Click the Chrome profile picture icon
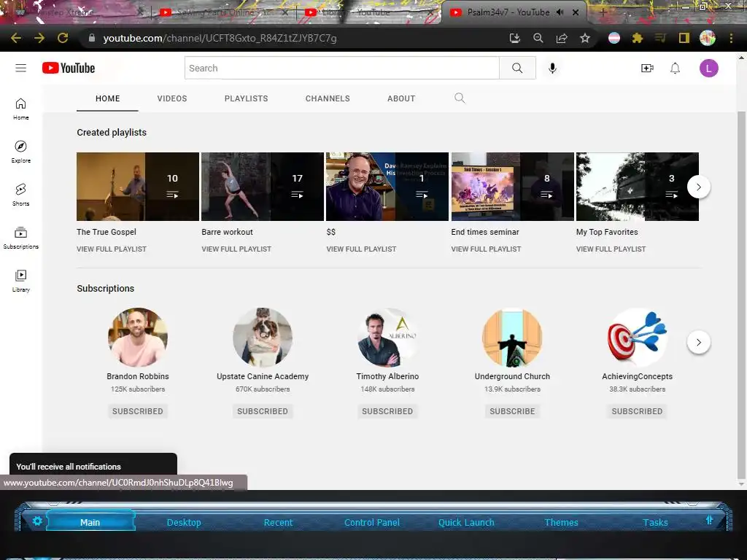This screenshot has height=560, width=747. [x=708, y=38]
